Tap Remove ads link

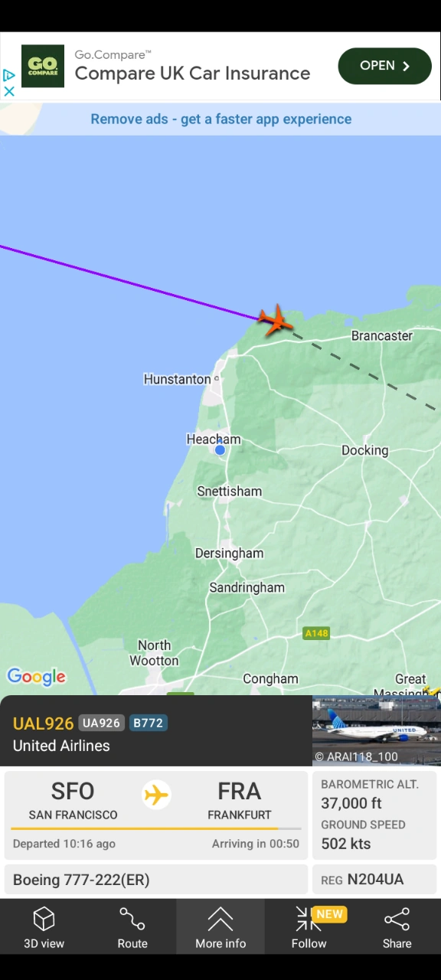coord(221,119)
